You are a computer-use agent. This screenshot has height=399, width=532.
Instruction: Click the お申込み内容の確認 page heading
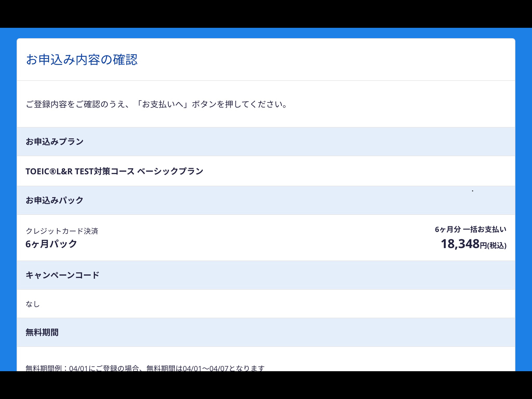(x=82, y=60)
